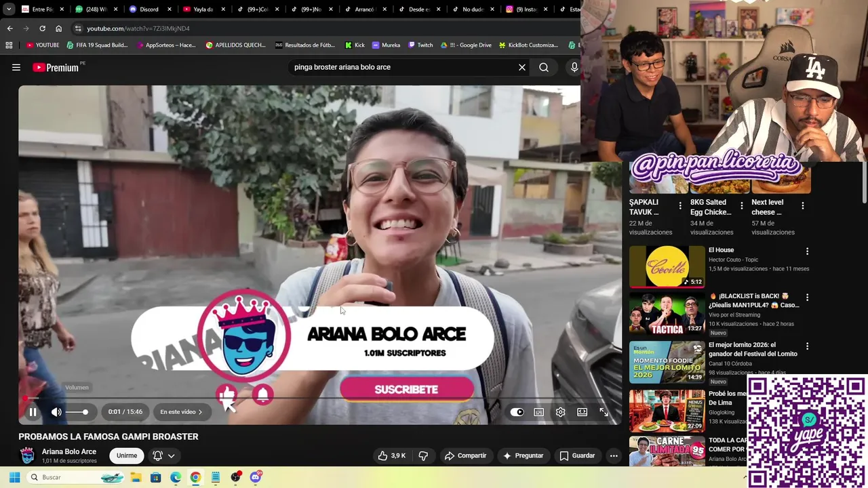The image size is (868, 488).
Task: Open Google Chrome from taskbar
Action: pyautogui.click(x=195, y=477)
